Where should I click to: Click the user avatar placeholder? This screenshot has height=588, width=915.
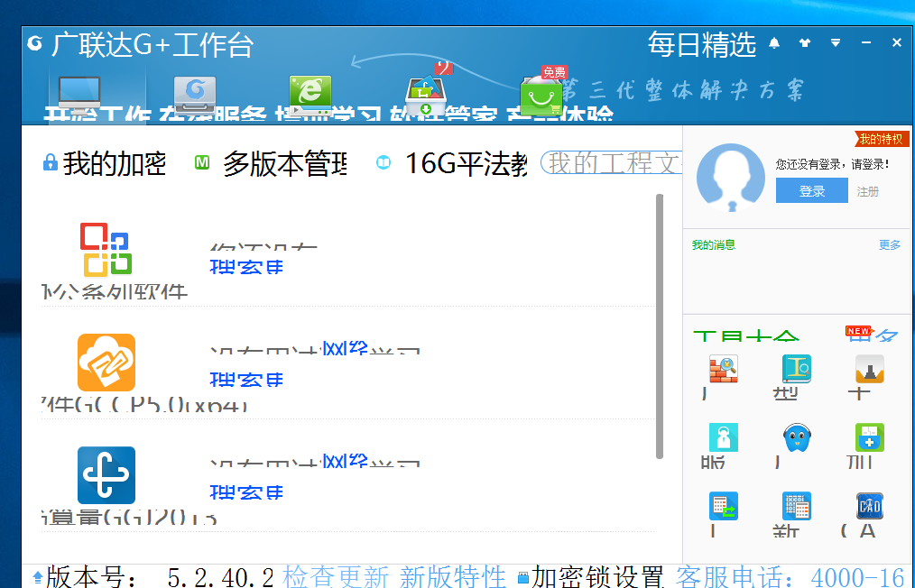[731, 178]
